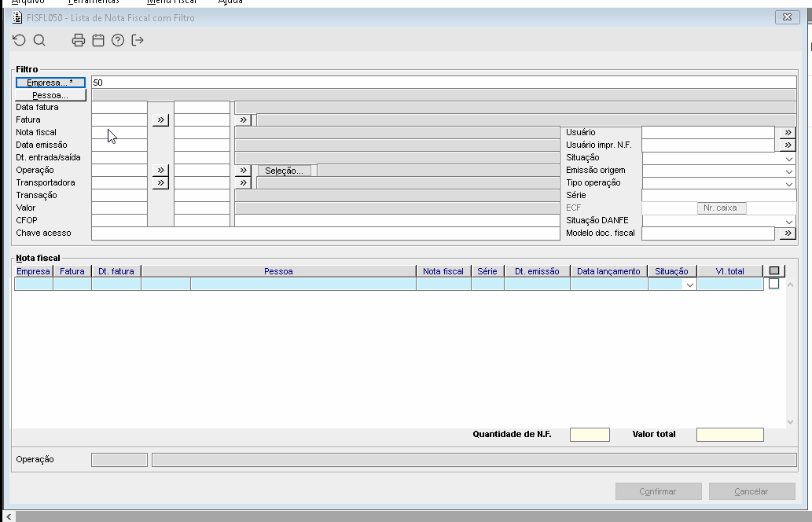
Task: Open lookup arrow next to Modelo doc. fiscal
Action: [x=788, y=233]
